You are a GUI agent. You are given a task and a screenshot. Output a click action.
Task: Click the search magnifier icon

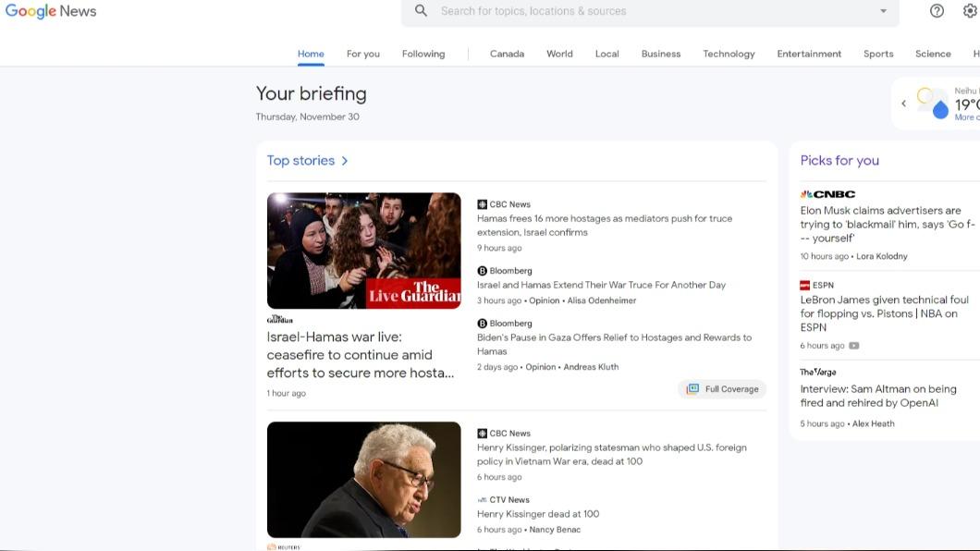pyautogui.click(x=422, y=10)
